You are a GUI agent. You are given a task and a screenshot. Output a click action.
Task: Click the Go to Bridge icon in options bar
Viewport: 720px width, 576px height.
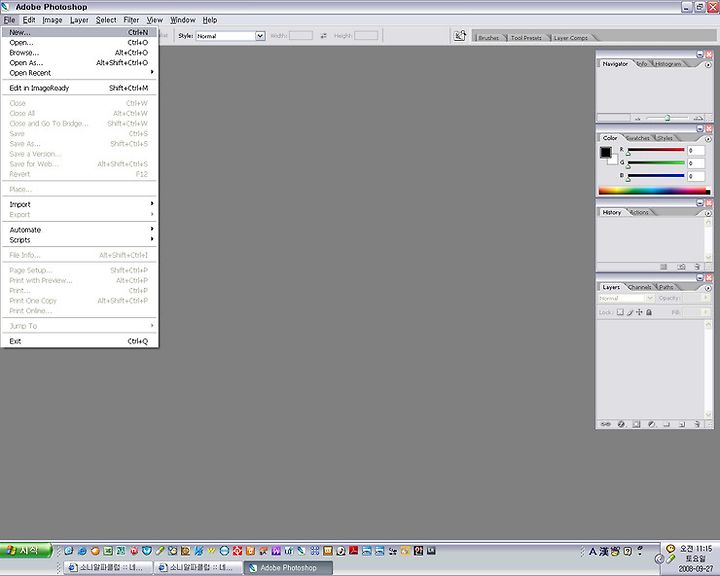(460, 35)
